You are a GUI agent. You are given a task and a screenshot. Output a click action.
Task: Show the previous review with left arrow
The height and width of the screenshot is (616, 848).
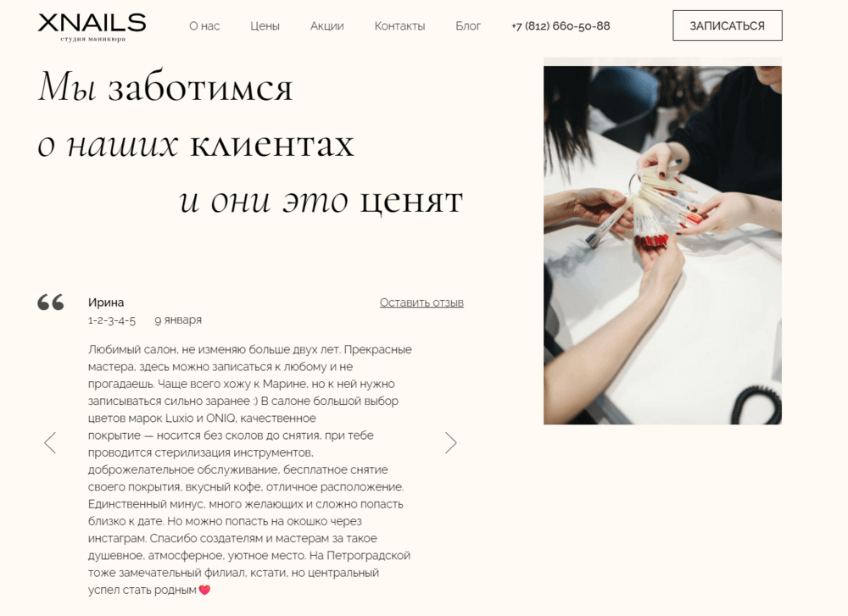coord(50,442)
